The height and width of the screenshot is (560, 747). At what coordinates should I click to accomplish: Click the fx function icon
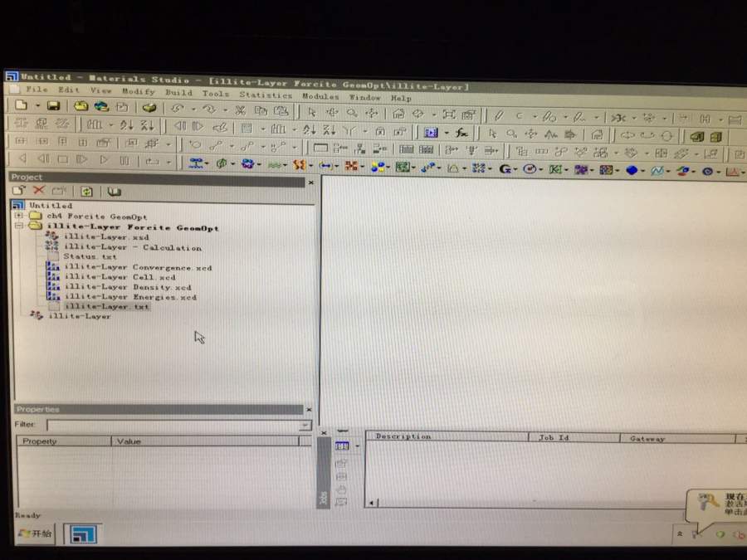pos(461,133)
